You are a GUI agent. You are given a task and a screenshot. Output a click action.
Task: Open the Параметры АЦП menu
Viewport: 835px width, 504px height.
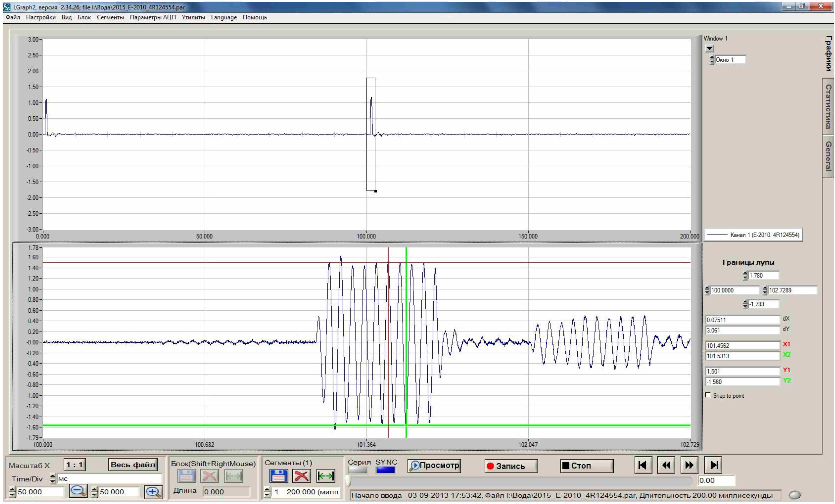(x=153, y=17)
